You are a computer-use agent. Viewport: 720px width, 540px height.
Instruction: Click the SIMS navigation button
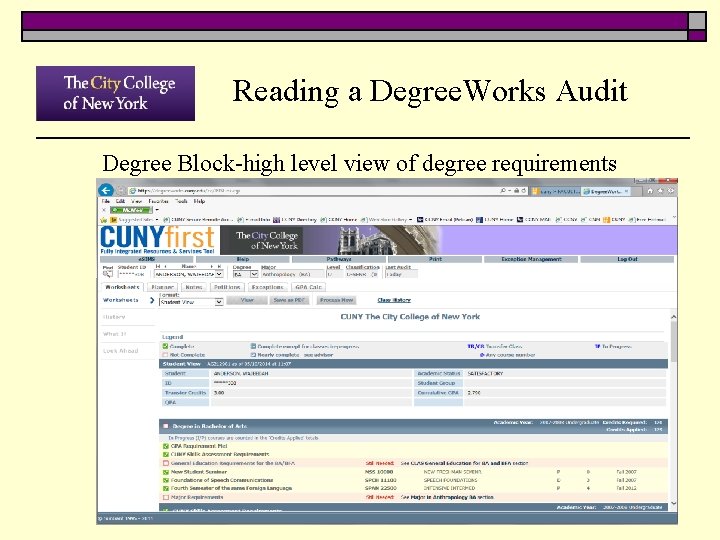146,259
